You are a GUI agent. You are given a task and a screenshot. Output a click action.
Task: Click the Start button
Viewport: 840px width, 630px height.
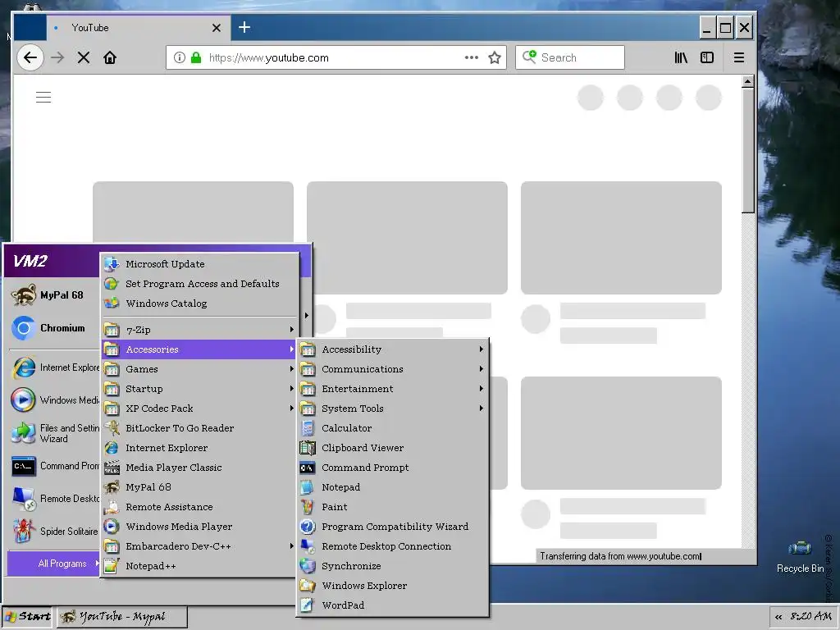point(28,617)
